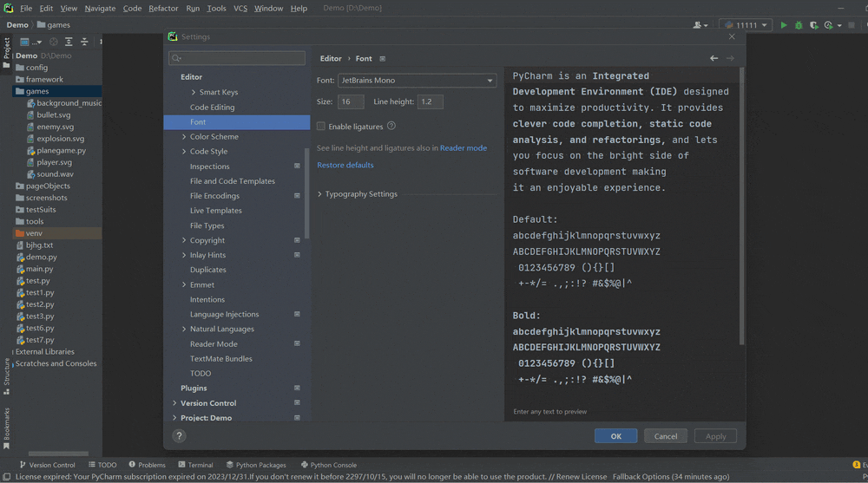
Task: Select Opened File target icon in Project panel
Action: 54,42
